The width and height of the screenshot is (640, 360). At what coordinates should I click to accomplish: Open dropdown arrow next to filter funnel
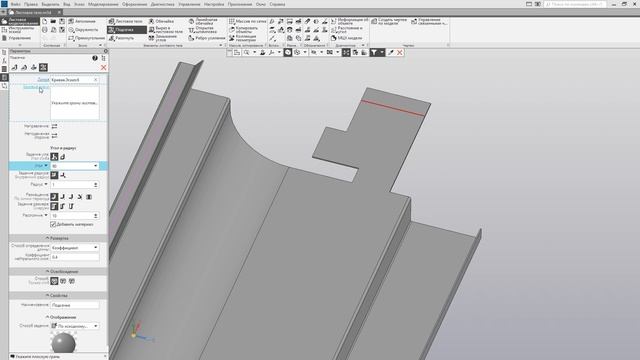pyautogui.click(x=382, y=53)
